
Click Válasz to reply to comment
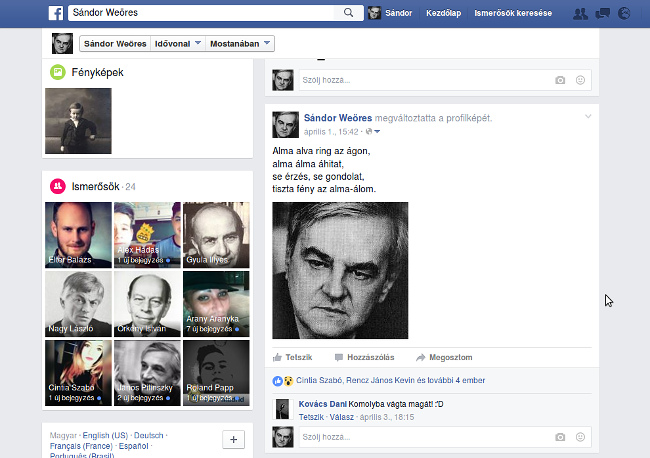[x=342, y=417]
